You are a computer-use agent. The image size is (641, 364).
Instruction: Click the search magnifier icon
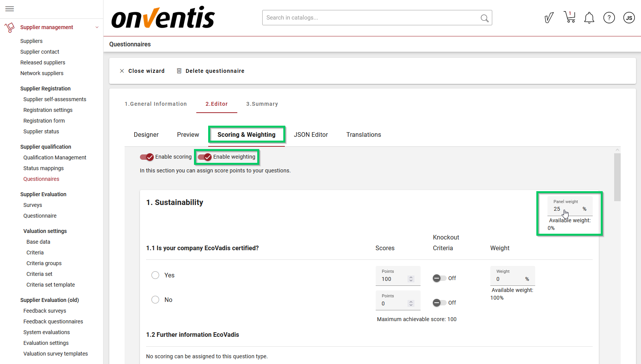point(484,18)
